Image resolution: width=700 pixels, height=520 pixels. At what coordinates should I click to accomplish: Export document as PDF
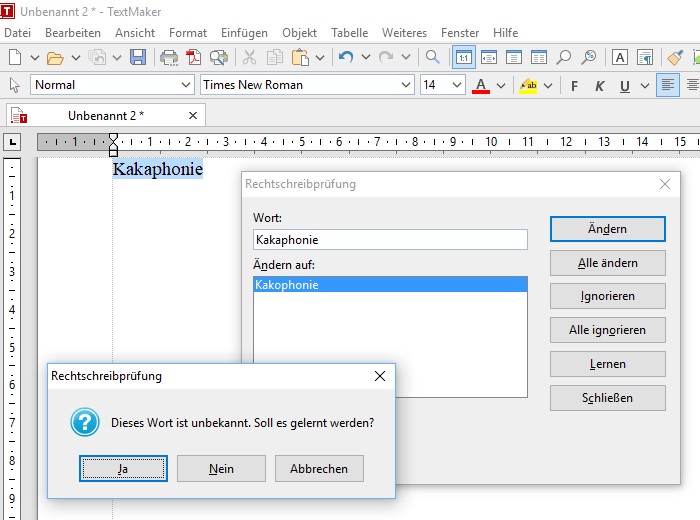tap(194, 57)
